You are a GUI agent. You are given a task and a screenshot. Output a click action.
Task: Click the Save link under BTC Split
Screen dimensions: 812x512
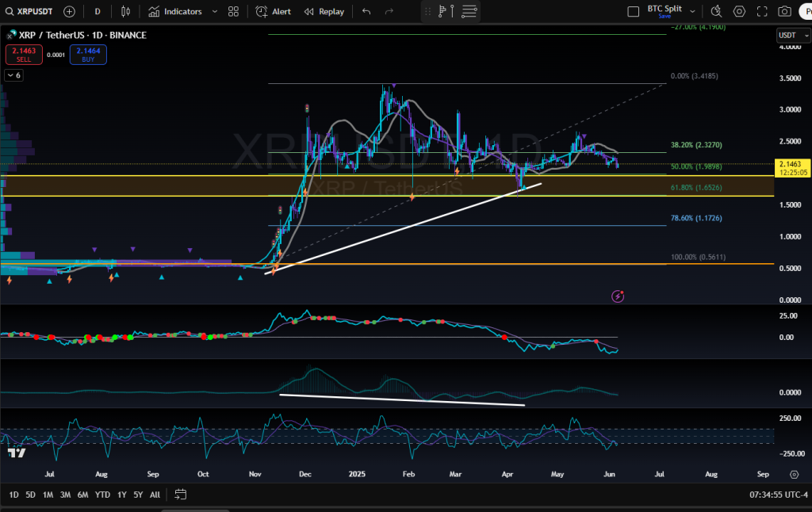pyautogui.click(x=665, y=17)
